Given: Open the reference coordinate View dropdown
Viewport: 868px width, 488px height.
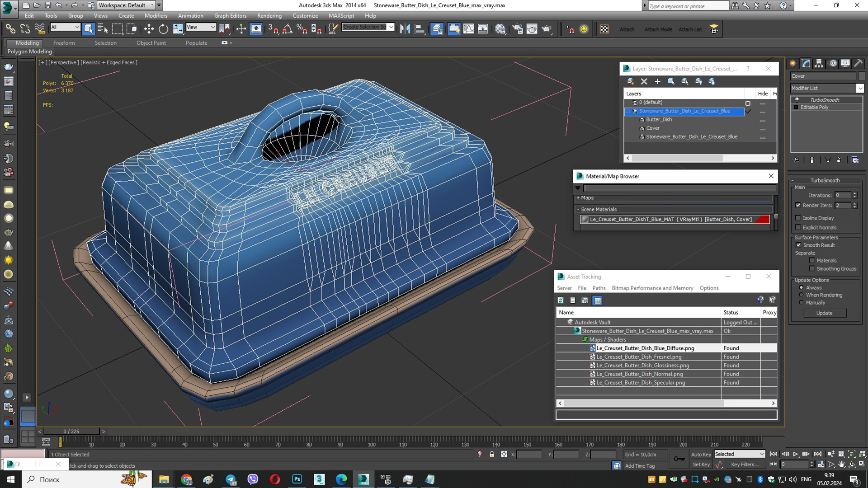Looking at the screenshot, I should click(x=201, y=27).
